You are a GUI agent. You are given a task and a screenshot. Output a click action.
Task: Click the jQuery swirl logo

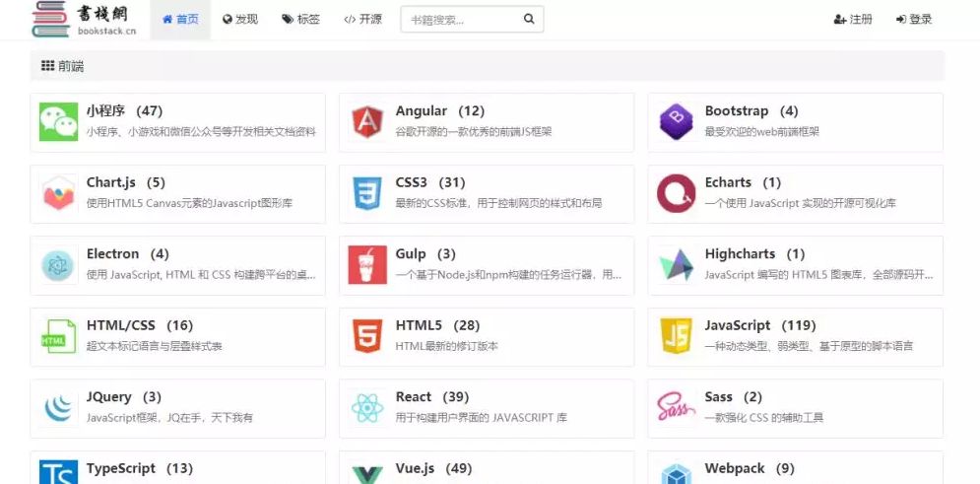coord(59,408)
